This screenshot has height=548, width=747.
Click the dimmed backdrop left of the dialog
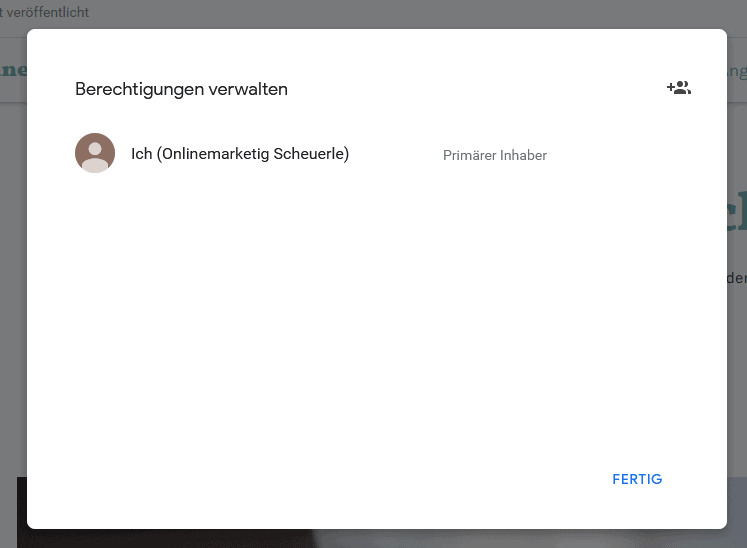12,300
